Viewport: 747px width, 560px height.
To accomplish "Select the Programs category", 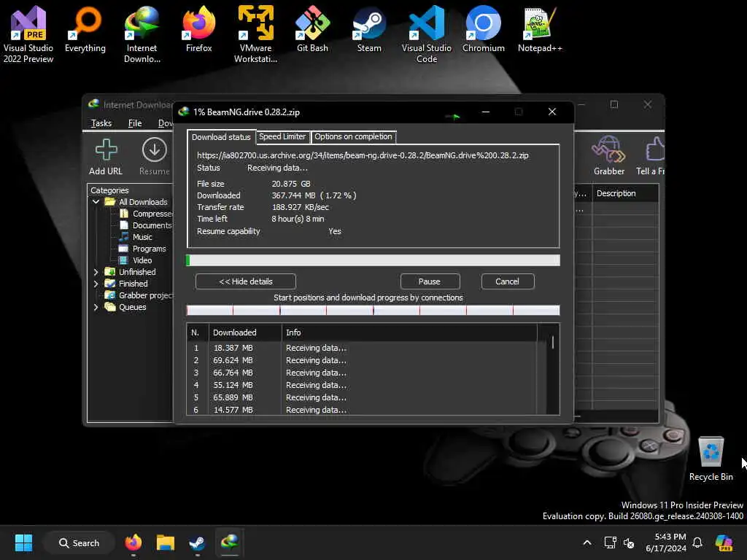I will click(x=142, y=249).
